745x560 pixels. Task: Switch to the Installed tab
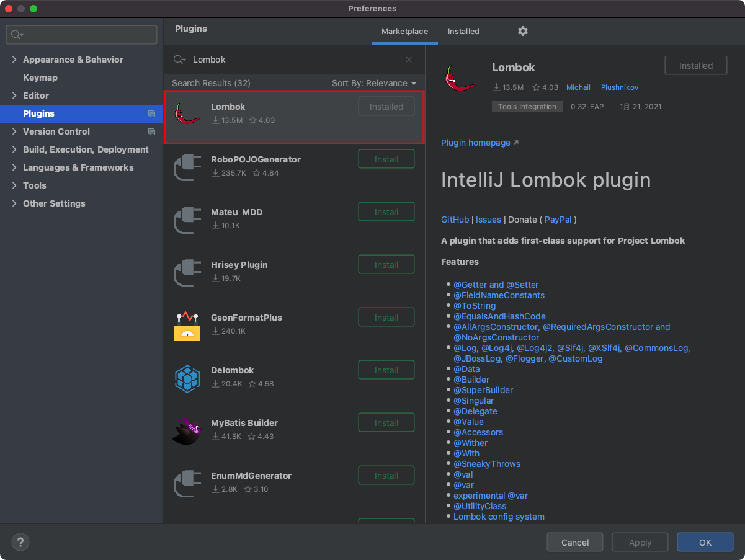pos(463,31)
